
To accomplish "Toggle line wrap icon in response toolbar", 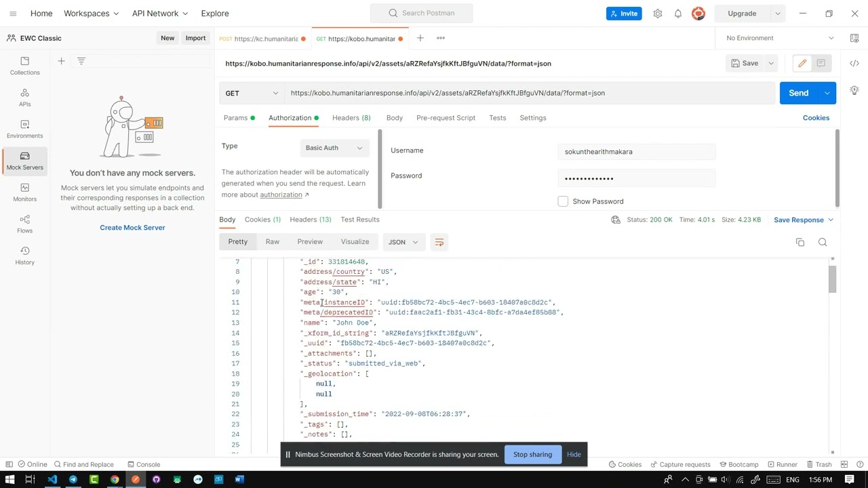I will coord(439,242).
